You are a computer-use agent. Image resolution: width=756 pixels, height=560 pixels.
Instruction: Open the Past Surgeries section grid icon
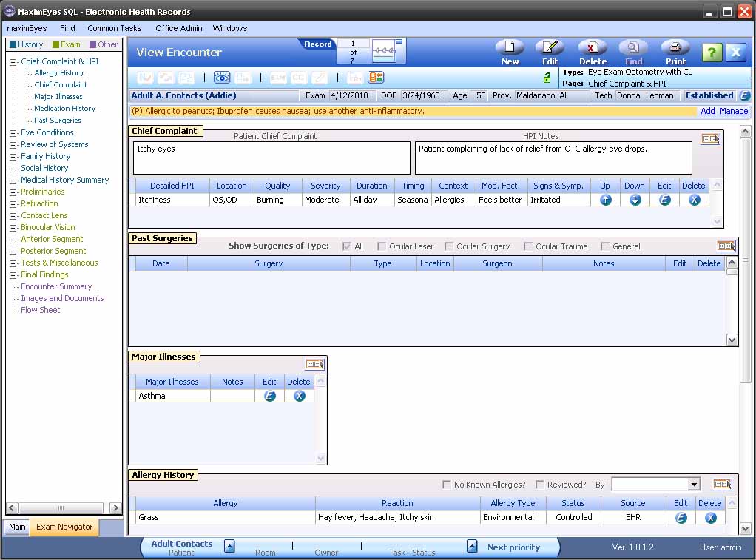pos(726,246)
